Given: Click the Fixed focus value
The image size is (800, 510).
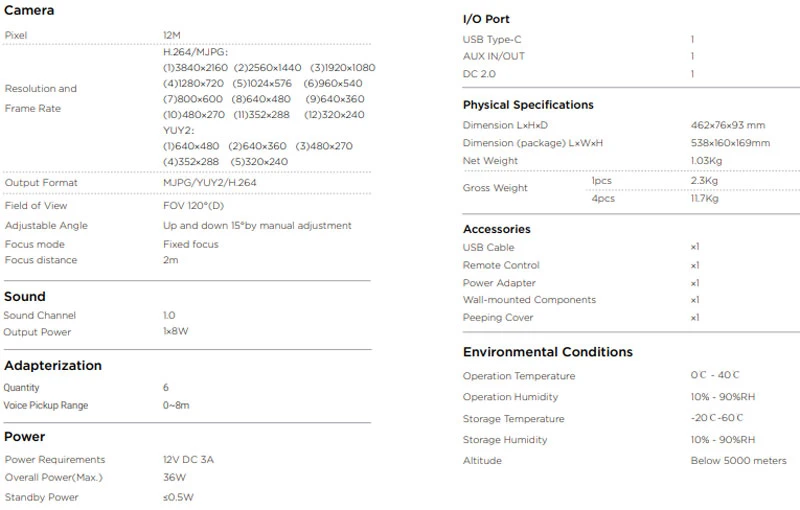Looking at the screenshot, I should pos(190,244).
